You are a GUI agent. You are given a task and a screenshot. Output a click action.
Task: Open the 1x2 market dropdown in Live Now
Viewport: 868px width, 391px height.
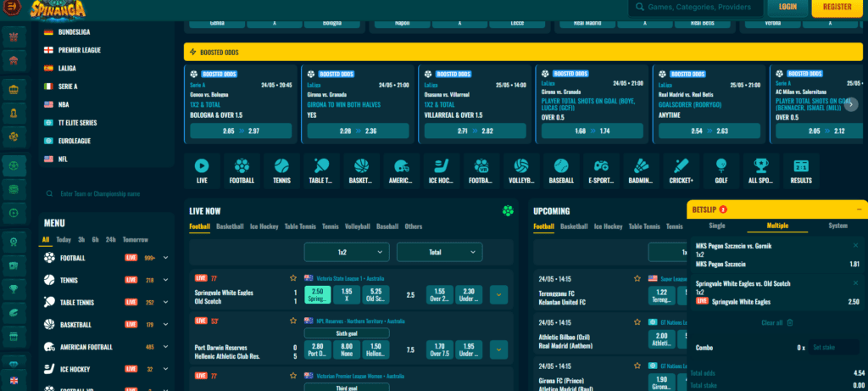pos(347,252)
